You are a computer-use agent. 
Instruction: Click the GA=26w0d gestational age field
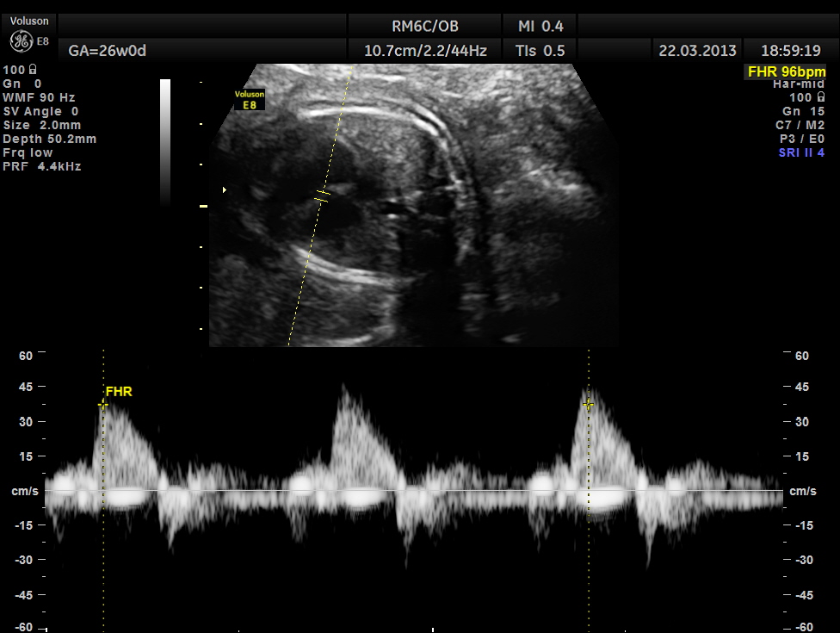coord(108,51)
